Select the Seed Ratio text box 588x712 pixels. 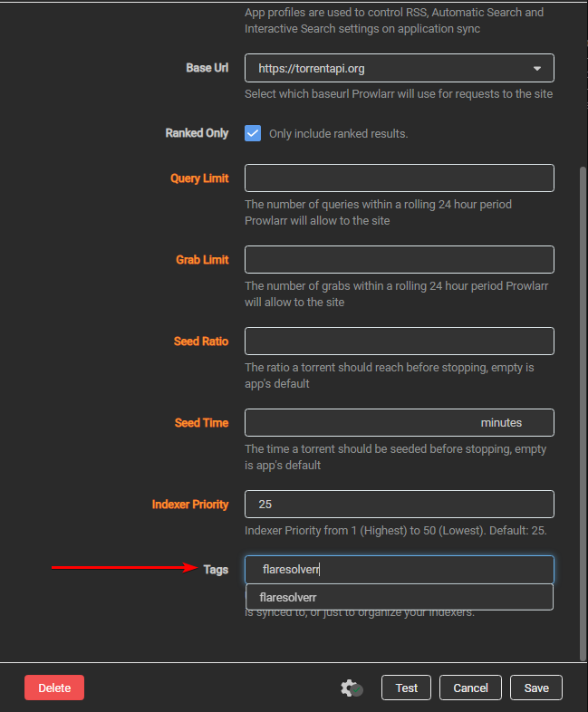tap(399, 341)
